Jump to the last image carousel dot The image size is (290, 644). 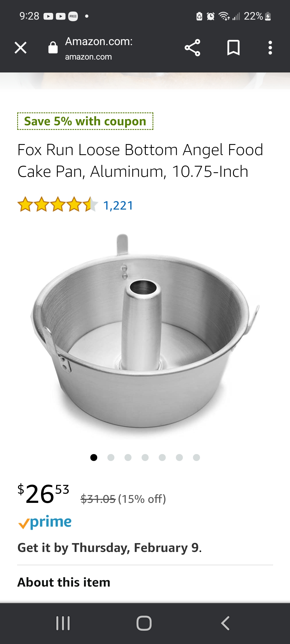coord(197,458)
